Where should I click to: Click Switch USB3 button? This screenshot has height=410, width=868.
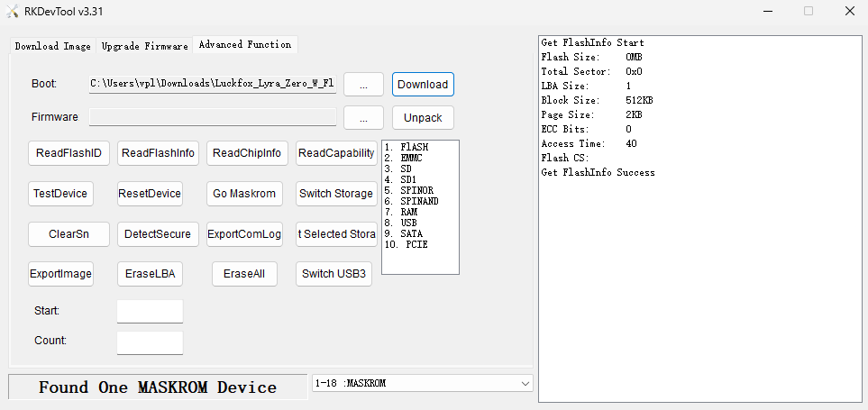333,274
